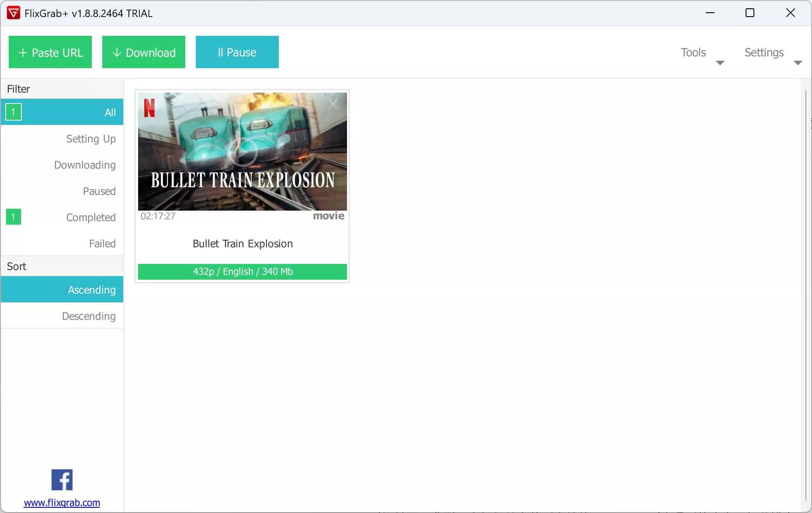Select the All filter
Screen dimensions: 812x513
(62, 112)
